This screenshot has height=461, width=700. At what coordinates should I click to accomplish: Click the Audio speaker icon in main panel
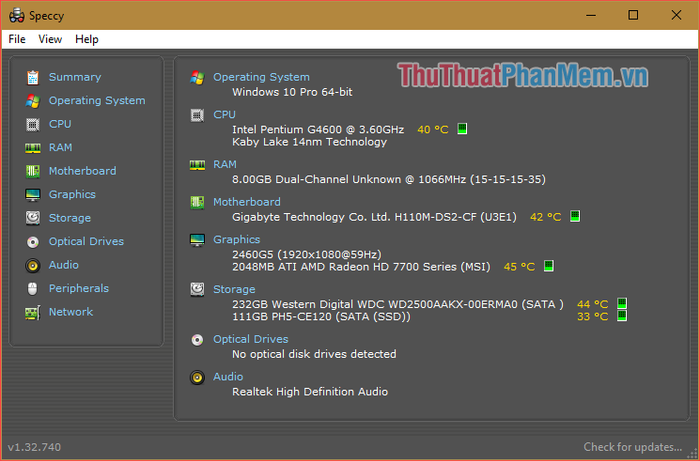point(197,378)
